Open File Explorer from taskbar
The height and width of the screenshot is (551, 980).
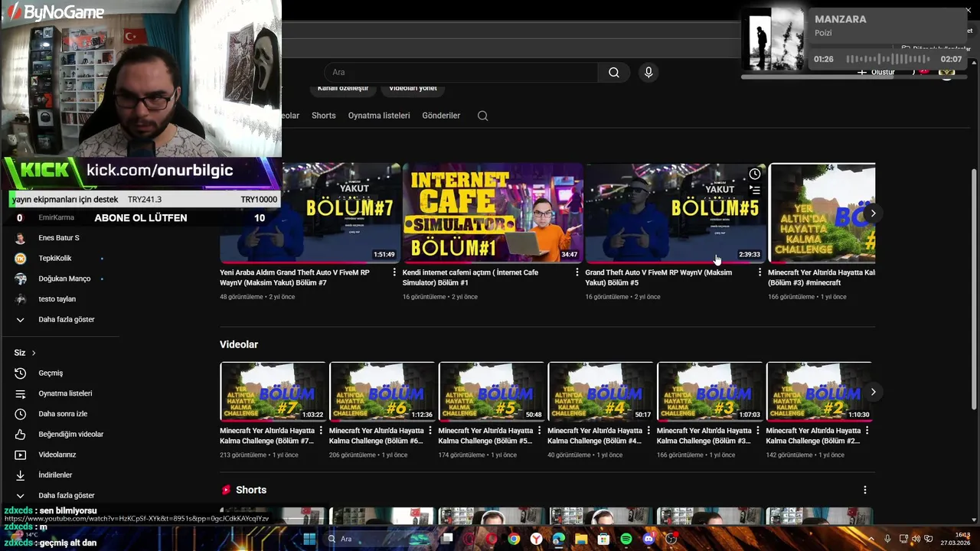[581, 539]
